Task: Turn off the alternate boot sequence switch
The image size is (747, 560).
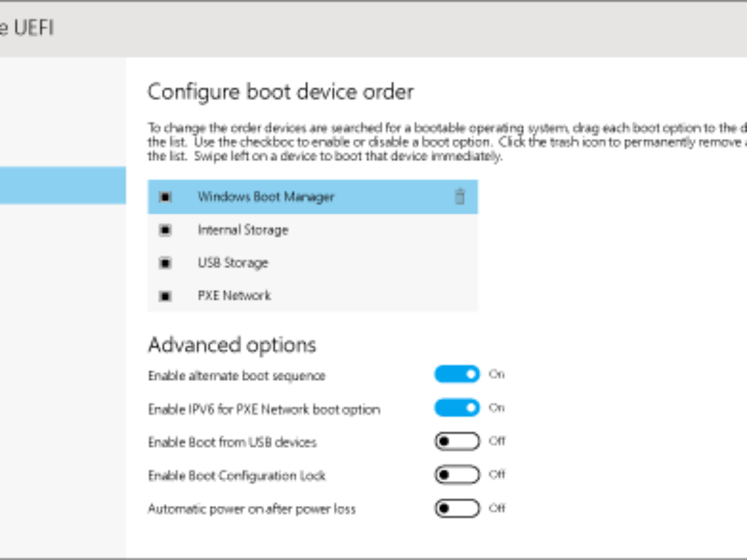Action: pos(457,374)
